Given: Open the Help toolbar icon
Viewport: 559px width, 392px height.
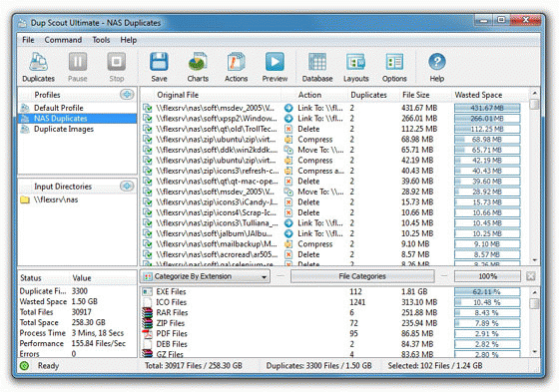Looking at the screenshot, I should [x=437, y=68].
